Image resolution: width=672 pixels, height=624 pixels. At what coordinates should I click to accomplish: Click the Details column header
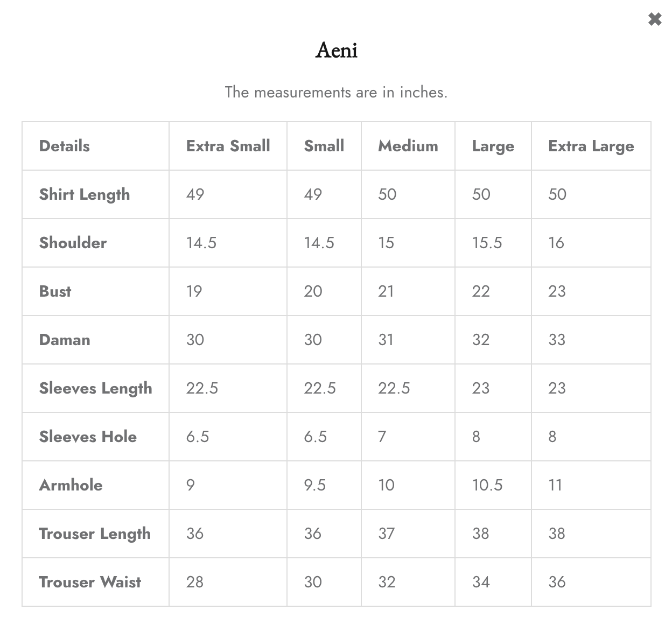point(65,146)
